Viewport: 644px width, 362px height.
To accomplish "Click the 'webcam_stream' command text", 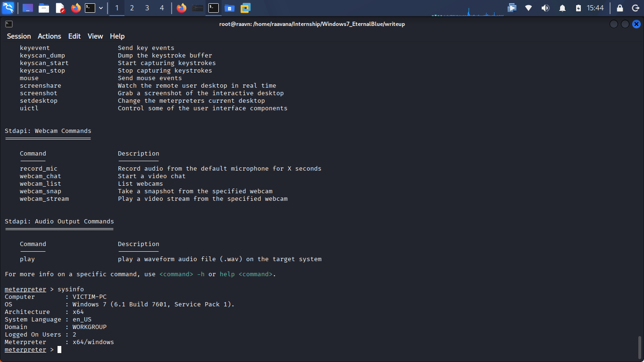I will click(44, 199).
